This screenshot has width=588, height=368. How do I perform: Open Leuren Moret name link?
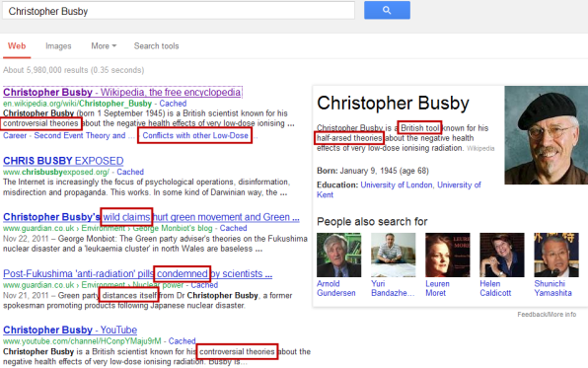point(437,288)
